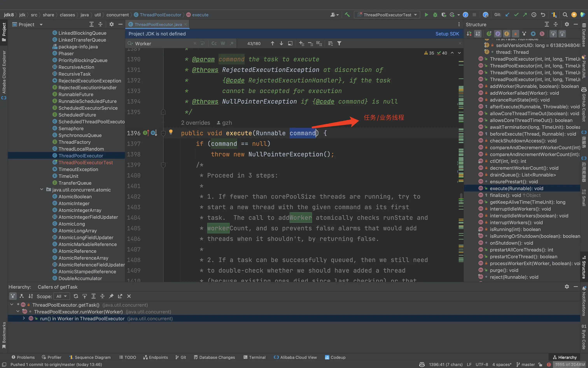Image resolution: width=588 pixels, height=368 pixels.
Task: Click the '2 overrides' inlay hint
Action: click(195, 123)
